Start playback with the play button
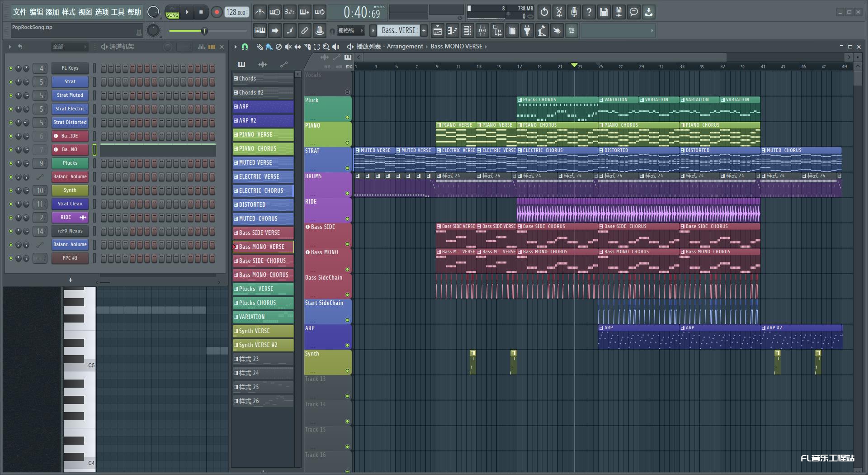 (x=187, y=12)
